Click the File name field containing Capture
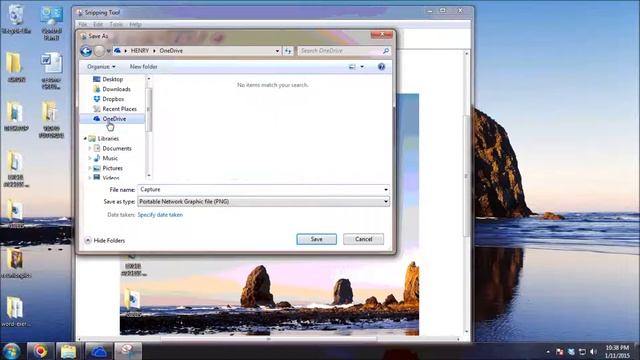This screenshot has width=640, height=360. click(x=260, y=189)
